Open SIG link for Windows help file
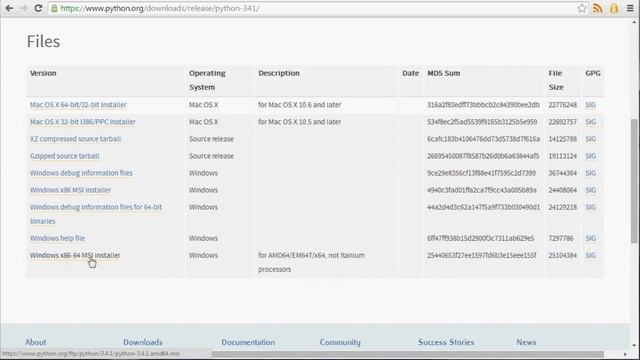The width and height of the screenshot is (640, 360). pos(590,238)
